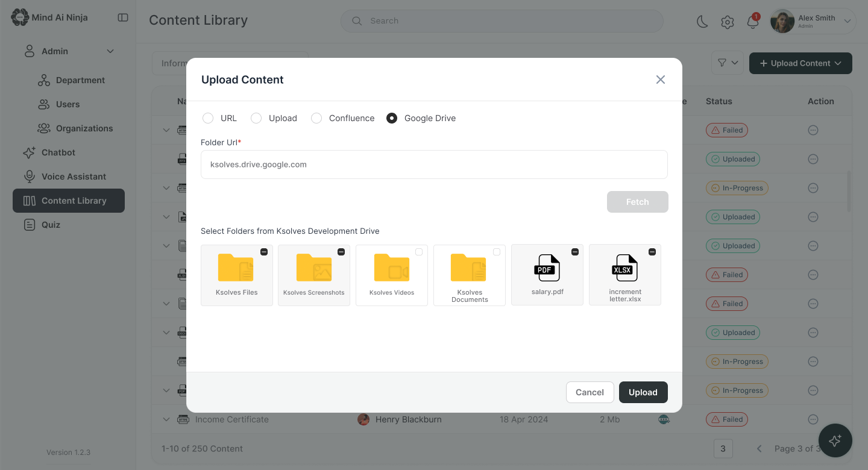This screenshot has height=470, width=868.
Task: Click the Organizations sidebar icon
Action: [44, 128]
